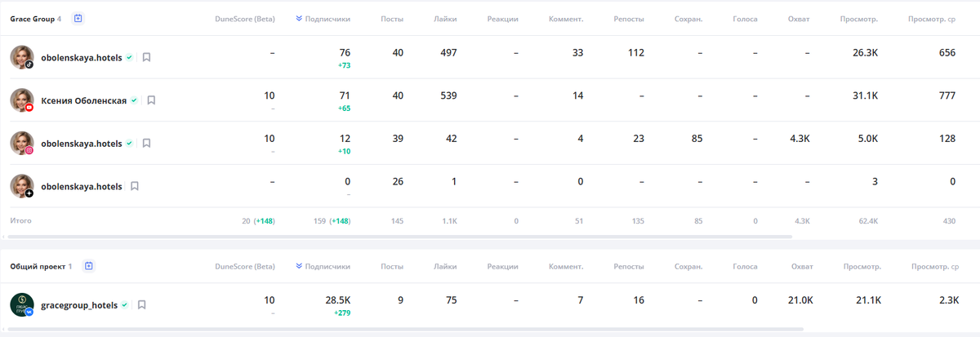
Task: Click add icon next to Общий проект
Action: pyautogui.click(x=89, y=266)
